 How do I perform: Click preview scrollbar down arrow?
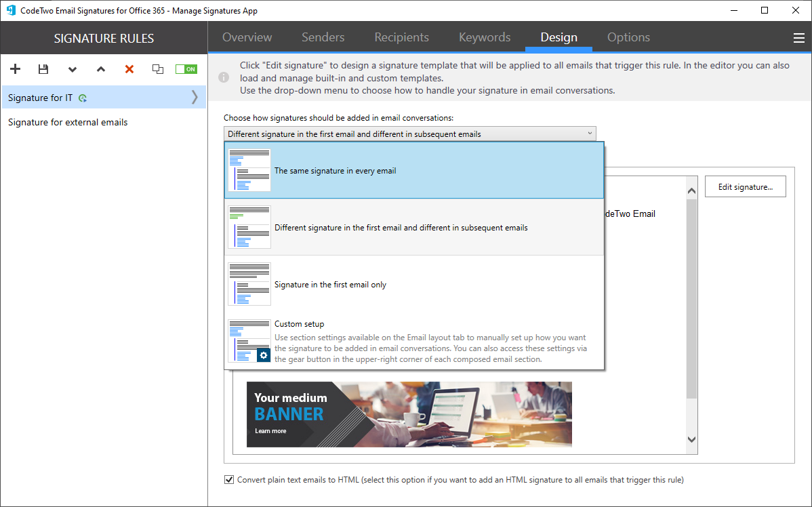(x=691, y=439)
